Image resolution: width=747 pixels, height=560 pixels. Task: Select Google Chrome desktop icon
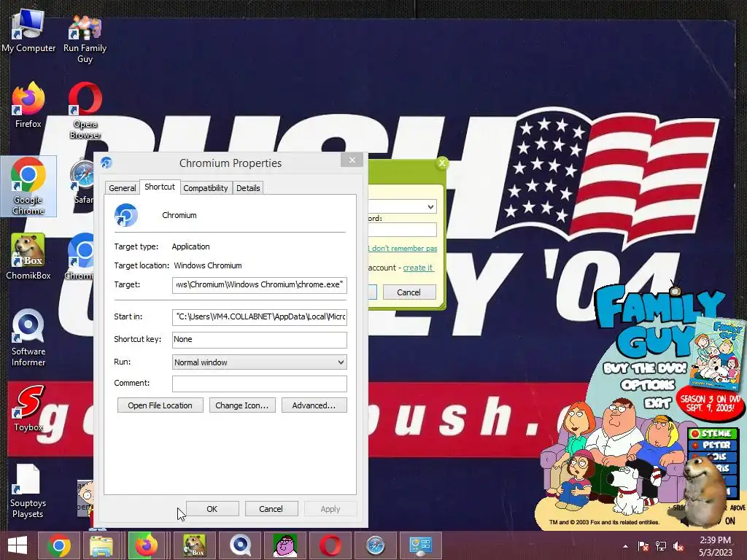coord(28,186)
